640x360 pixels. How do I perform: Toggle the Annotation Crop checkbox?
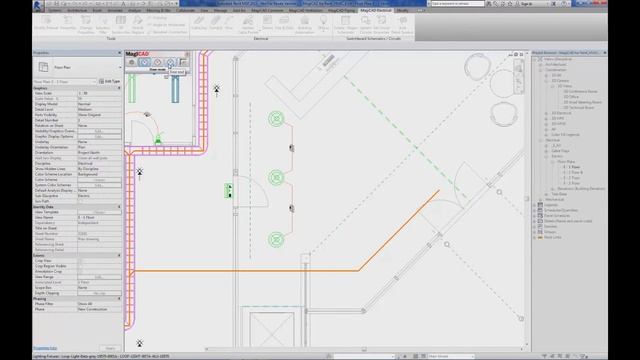click(x=80, y=271)
